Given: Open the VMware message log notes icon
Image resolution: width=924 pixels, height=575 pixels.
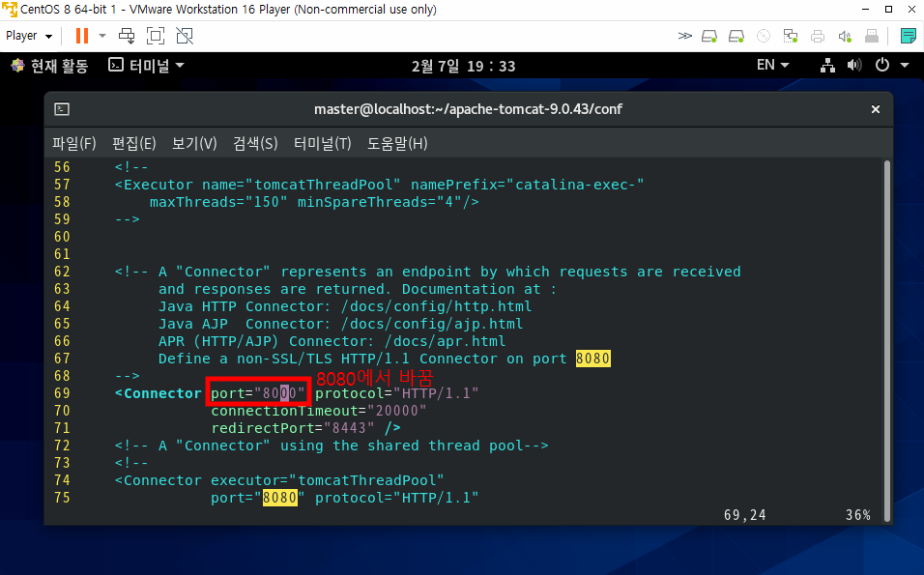Looking at the screenshot, I should (909, 36).
